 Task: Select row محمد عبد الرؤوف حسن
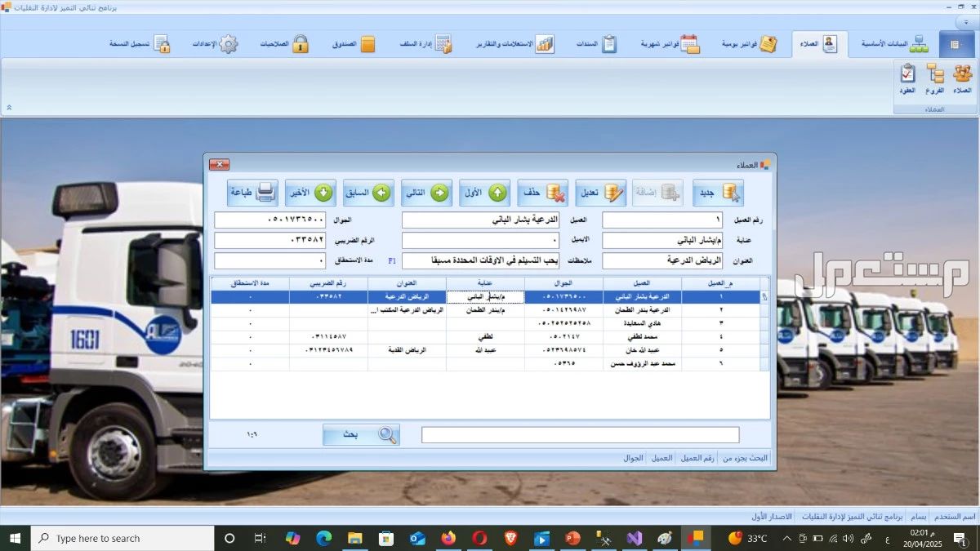point(489,363)
